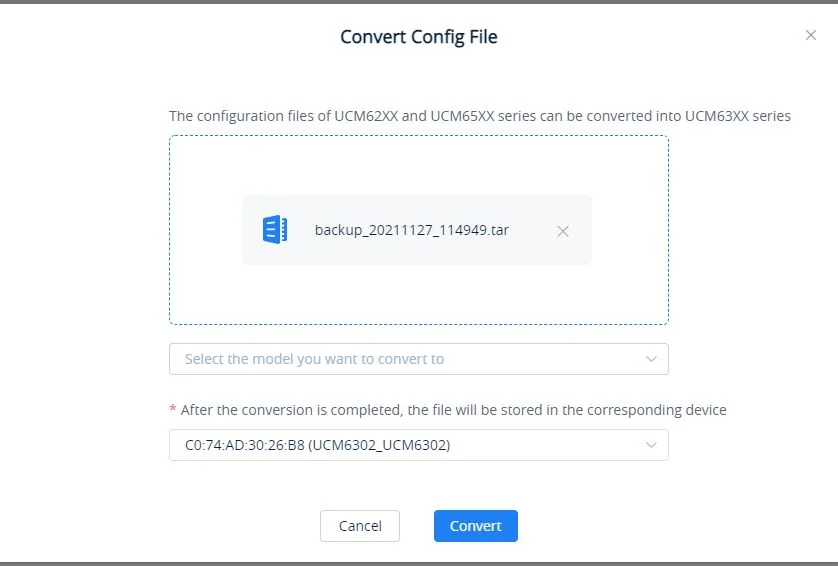
Task: Expand the model selection chevron arrow
Action: click(x=651, y=359)
